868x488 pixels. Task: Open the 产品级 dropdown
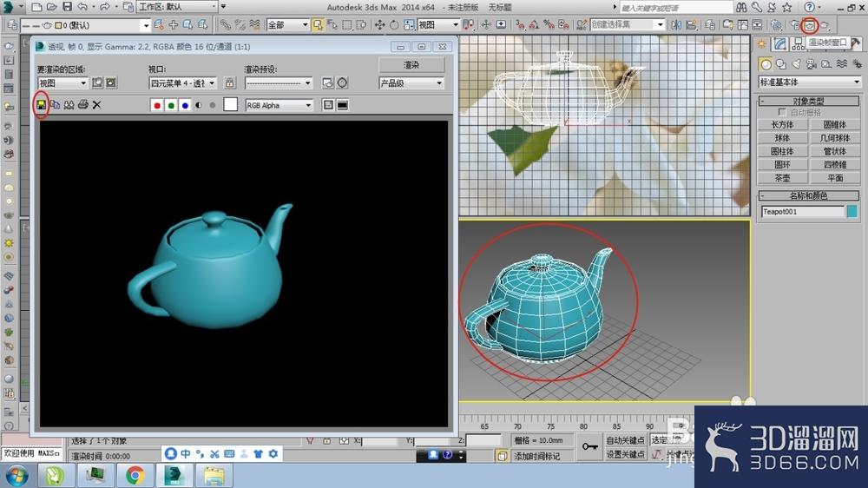click(x=411, y=83)
